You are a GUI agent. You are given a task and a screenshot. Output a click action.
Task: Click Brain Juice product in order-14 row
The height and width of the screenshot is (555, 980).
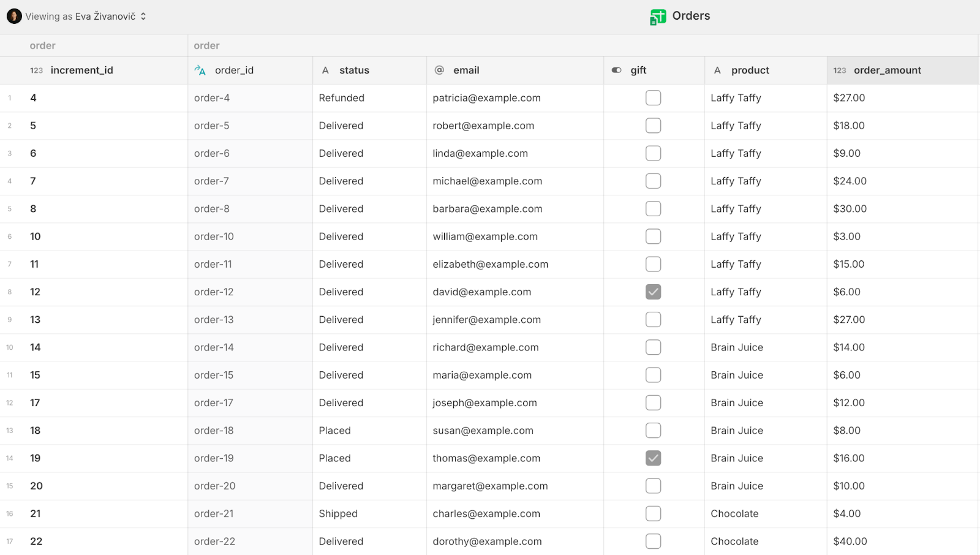pos(766,347)
